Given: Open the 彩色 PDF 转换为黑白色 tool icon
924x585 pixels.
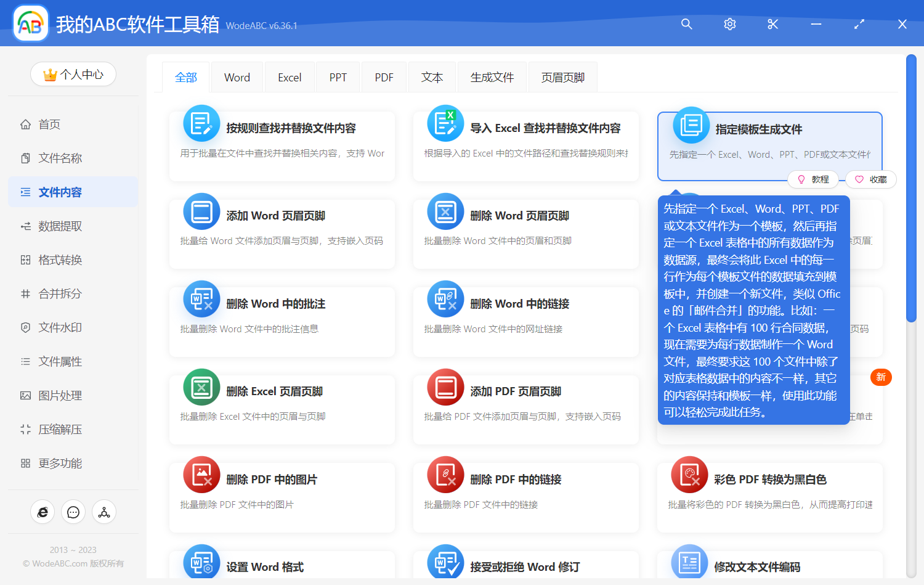Looking at the screenshot, I should point(689,475).
